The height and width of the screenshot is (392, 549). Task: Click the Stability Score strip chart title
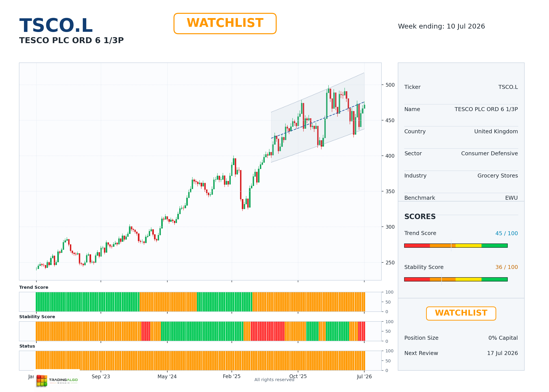37,317
